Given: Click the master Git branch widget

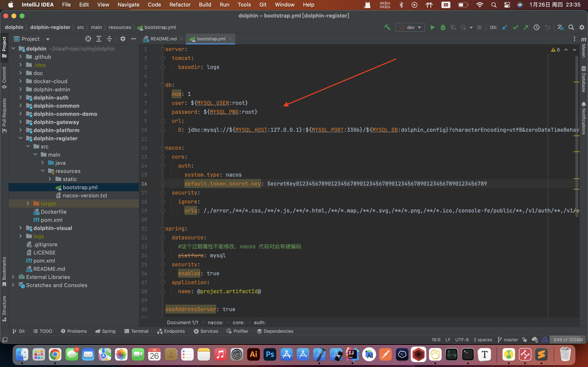Looking at the screenshot, I should [508, 339].
